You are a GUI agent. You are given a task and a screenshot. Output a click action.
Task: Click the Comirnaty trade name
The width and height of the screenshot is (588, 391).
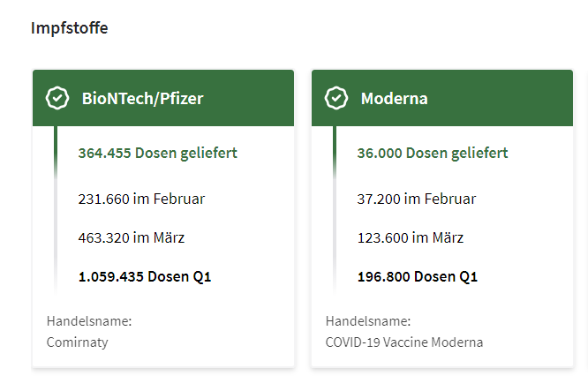tap(77, 342)
